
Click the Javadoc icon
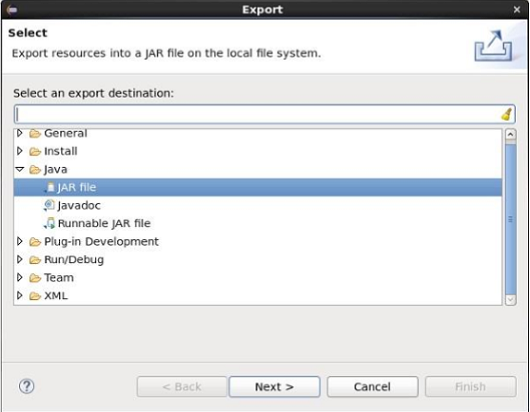49,205
